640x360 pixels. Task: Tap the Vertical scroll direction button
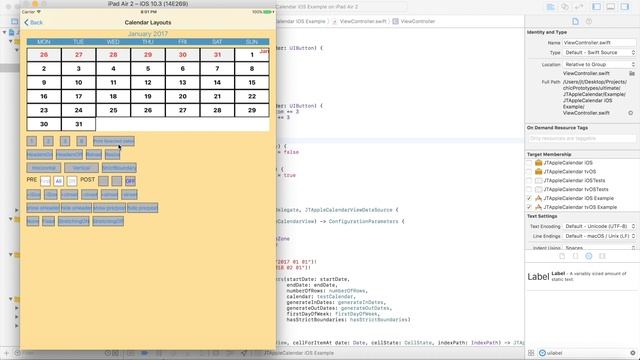pos(81,168)
